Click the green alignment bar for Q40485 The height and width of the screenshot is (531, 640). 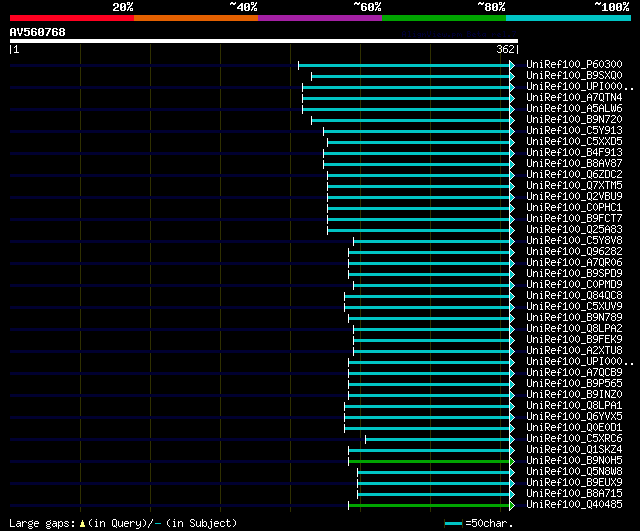pyautogui.click(x=429, y=506)
